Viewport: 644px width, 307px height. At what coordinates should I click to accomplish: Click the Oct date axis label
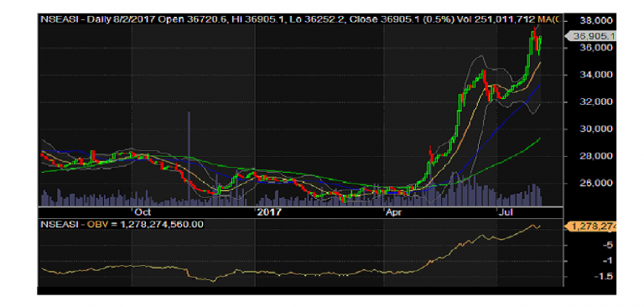click(x=142, y=212)
